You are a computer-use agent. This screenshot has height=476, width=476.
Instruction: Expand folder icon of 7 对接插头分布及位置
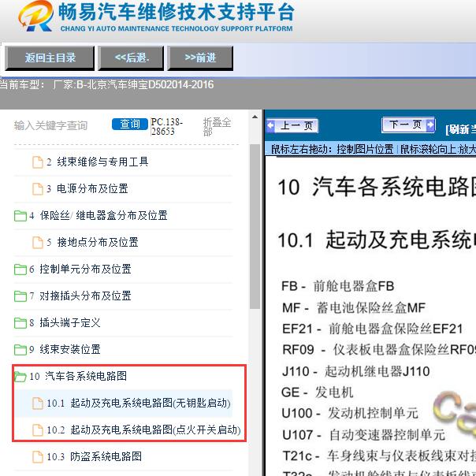[20, 296]
